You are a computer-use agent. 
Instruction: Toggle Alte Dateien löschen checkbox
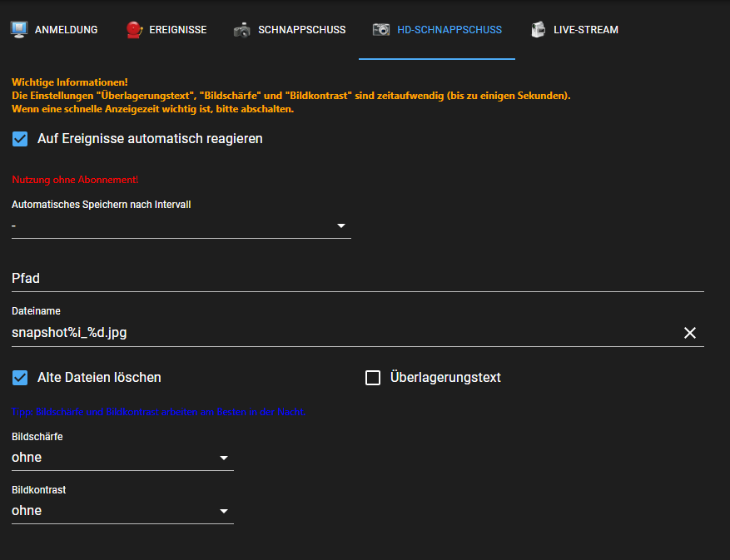[20, 378]
